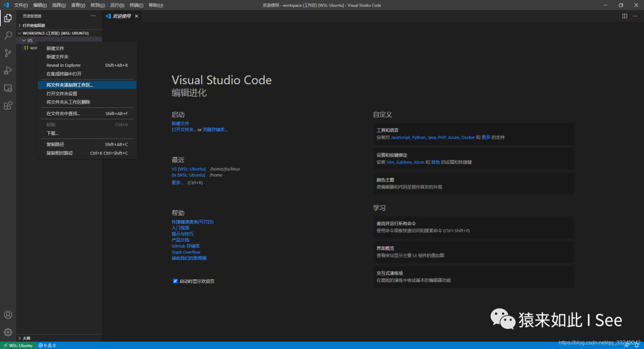Choose 将文件夹从工作区删除 menu entry
The image size is (644, 349).
(87, 102)
